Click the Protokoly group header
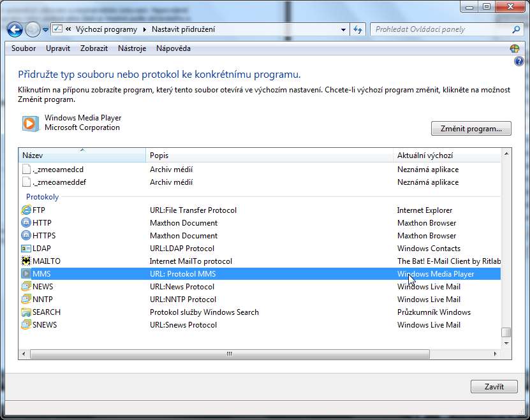Screen dimensions: 530x420 click(x=42, y=197)
